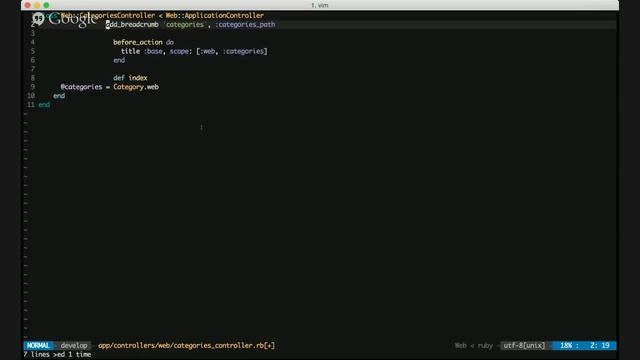Click 'scope:' on line 5

point(181,51)
